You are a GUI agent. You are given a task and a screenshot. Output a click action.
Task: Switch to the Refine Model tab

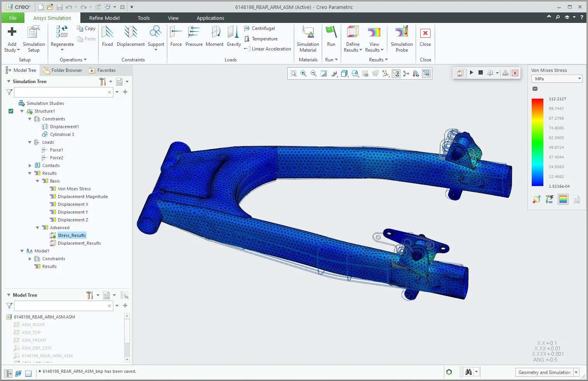104,18
